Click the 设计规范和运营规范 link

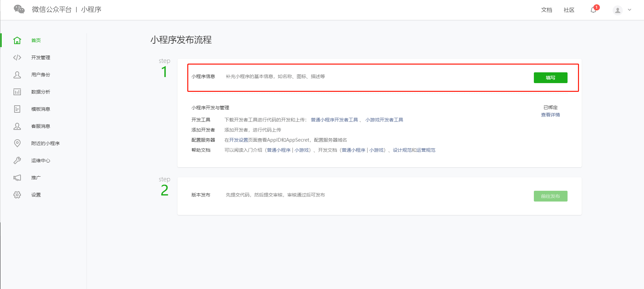414,150
